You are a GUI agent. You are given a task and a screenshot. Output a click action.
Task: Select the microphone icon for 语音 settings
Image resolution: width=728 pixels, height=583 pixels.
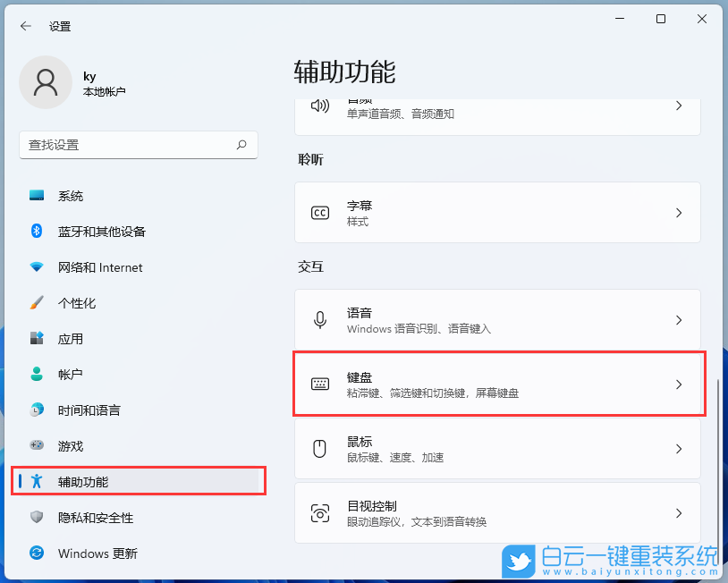click(x=321, y=319)
